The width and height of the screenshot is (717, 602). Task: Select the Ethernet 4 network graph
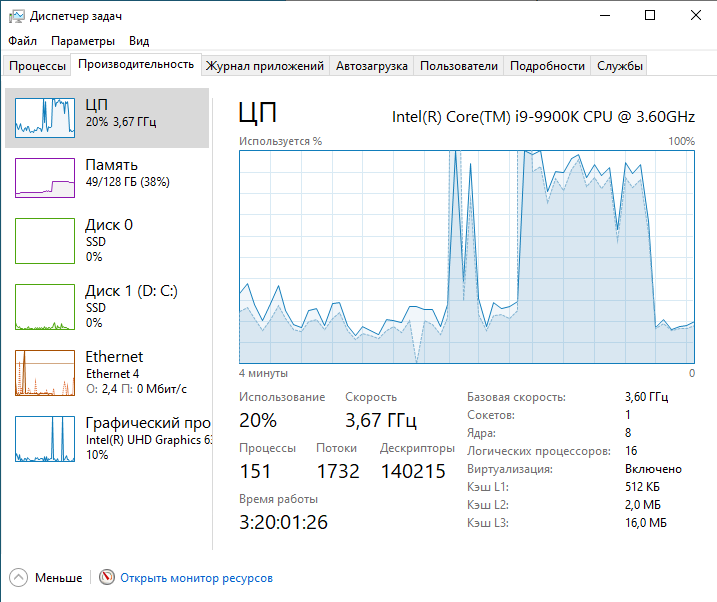point(45,373)
